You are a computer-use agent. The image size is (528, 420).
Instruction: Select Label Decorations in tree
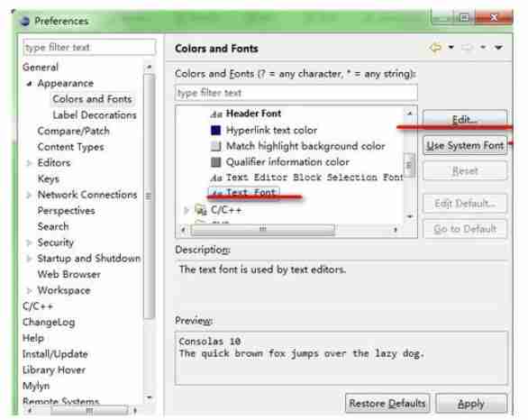point(95,115)
